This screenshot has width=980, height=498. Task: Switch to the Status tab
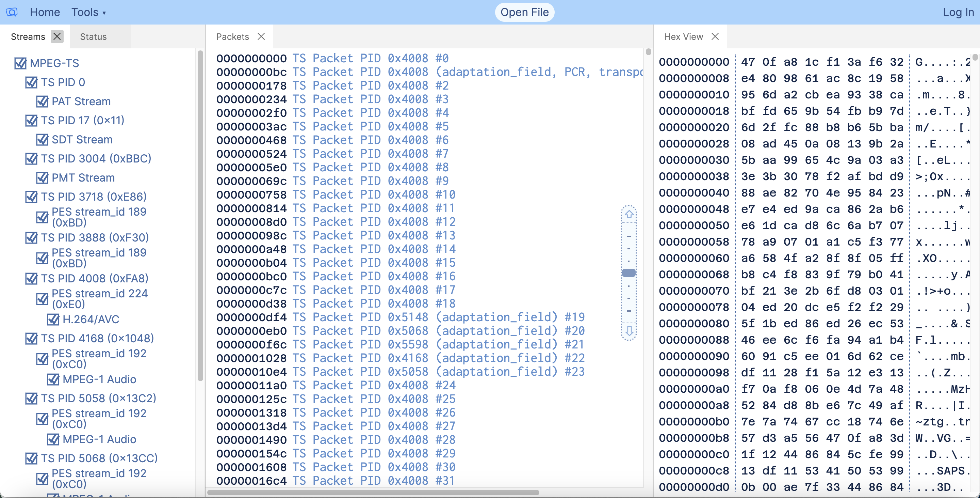click(x=93, y=36)
